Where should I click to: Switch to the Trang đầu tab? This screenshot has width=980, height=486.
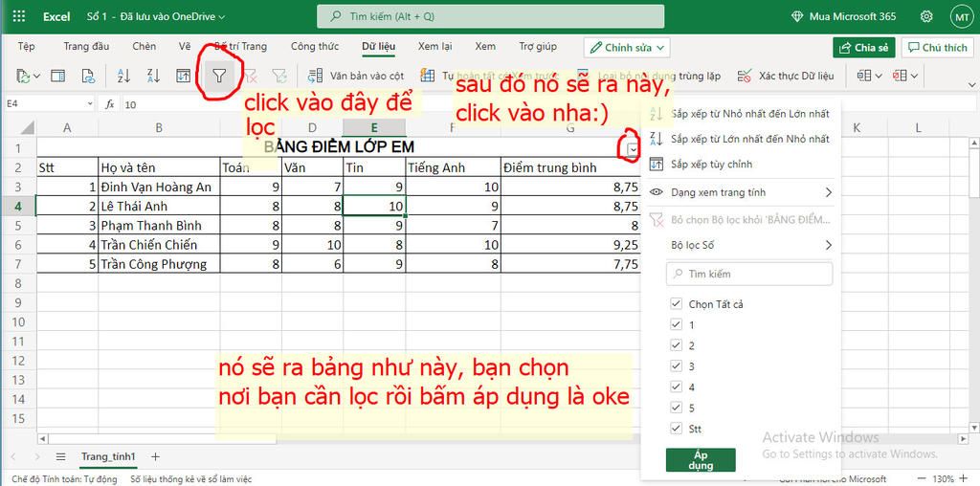(86, 46)
